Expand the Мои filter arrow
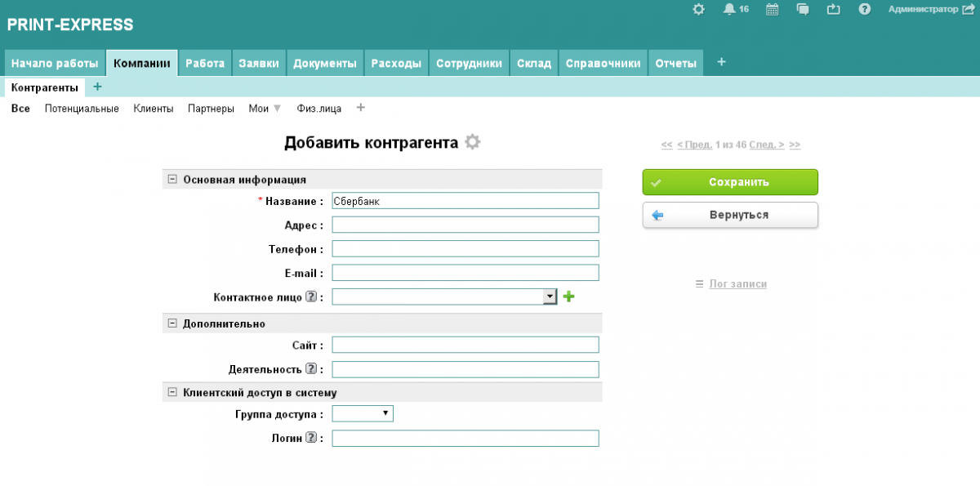The height and width of the screenshot is (486, 980). pos(277,109)
